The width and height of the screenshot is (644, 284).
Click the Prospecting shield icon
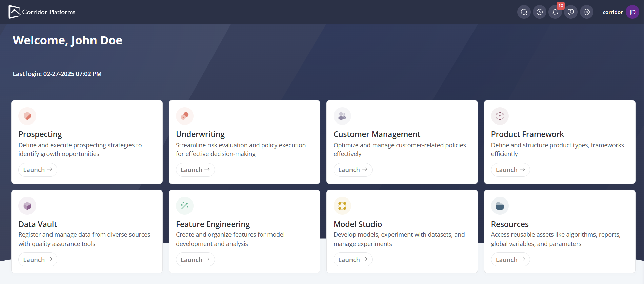pyautogui.click(x=27, y=116)
